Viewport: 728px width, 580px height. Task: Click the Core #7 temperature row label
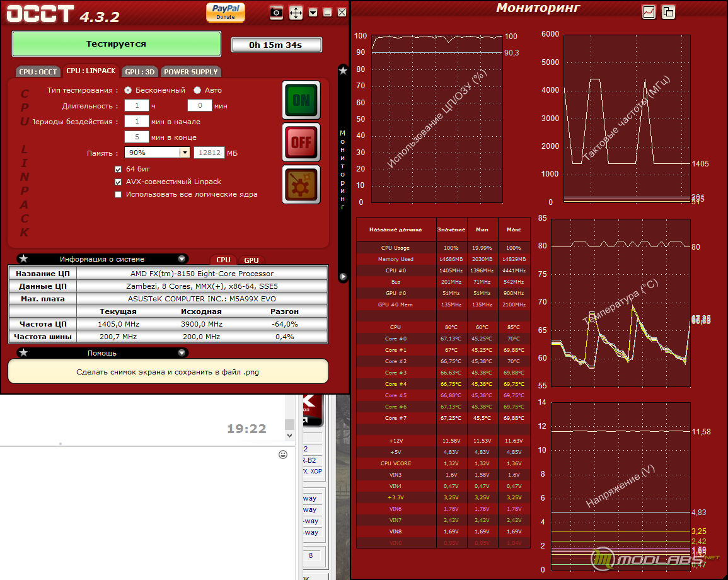coord(396,418)
